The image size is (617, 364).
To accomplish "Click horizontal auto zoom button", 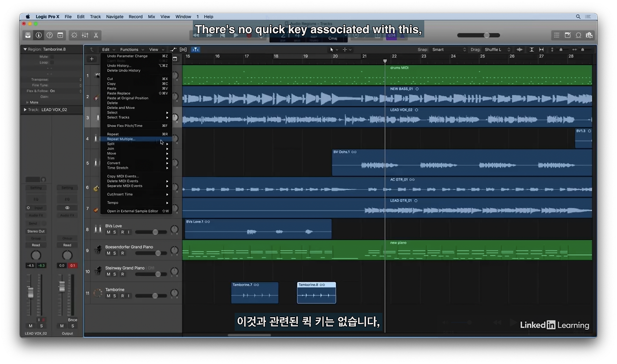I will tap(541, 50).
